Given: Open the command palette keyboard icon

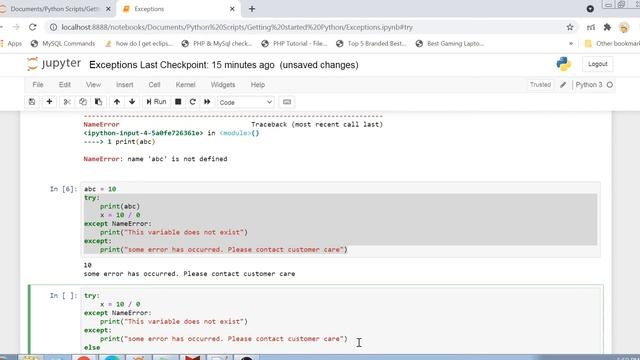Looking at the screenshot, I should tap(287, 102).
